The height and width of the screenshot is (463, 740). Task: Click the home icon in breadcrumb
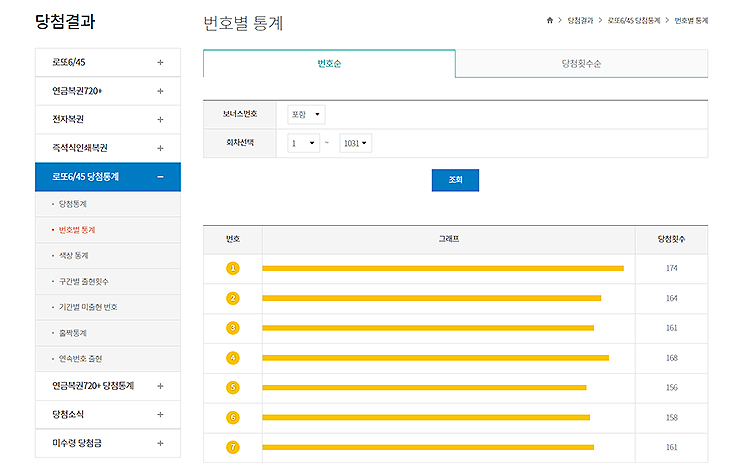(549, 20)
